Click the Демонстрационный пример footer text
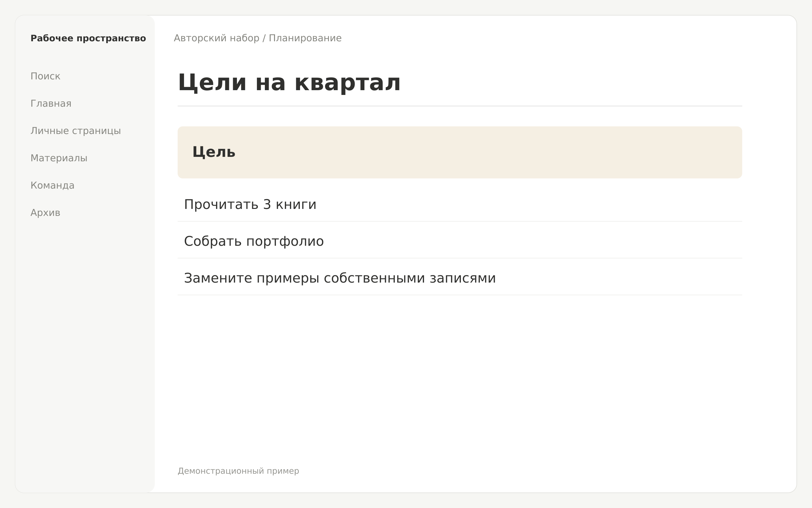The image size is (812, 508). (238, 471)
